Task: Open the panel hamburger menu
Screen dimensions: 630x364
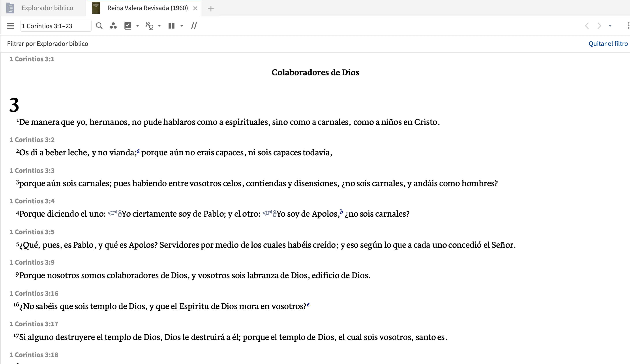Action: coord(11,26)
